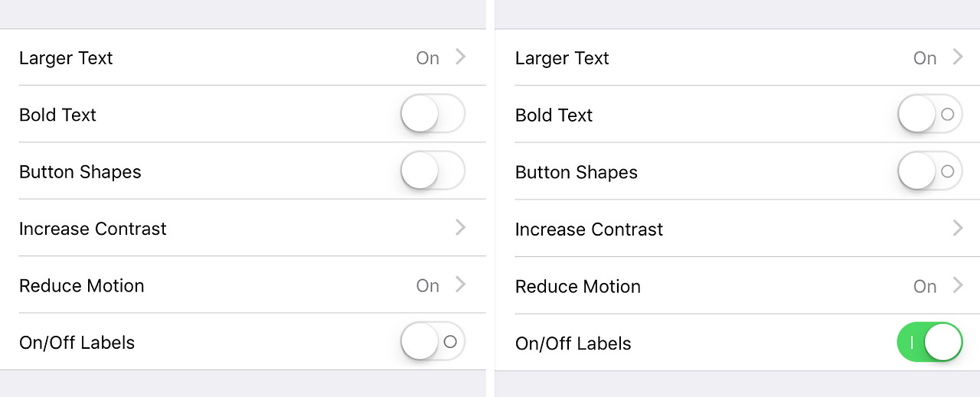Screen dimensions: 980x397
Task: Click Reduce Motion On value in right panel
Action: coord(925,287)
